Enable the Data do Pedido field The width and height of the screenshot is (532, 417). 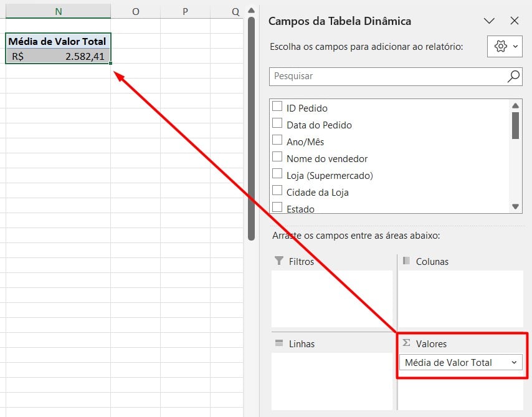pos(277,124)
